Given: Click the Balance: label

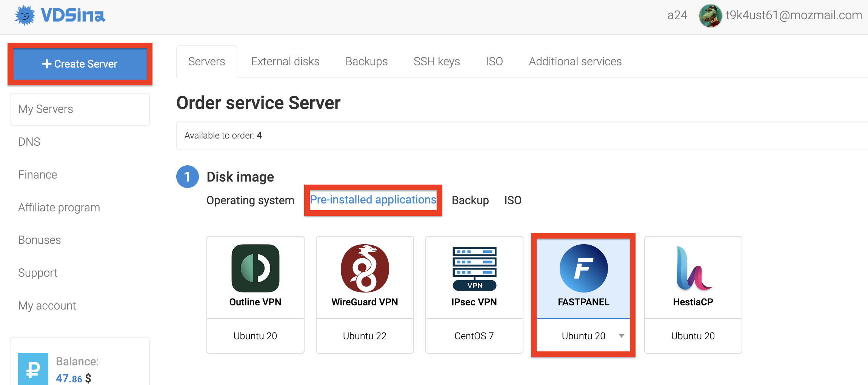Looking at the screenshot, I should click(77, 362).
